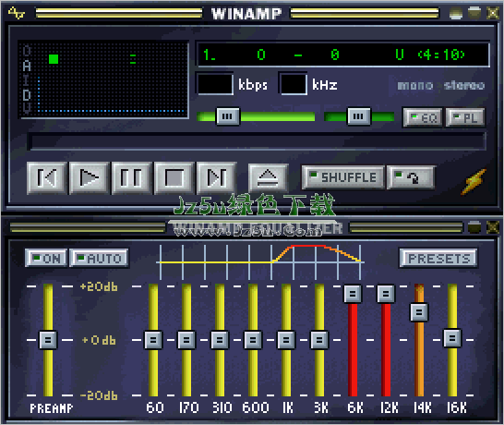
Task: Toggle the PL playlist button
Action: (466, 117)
